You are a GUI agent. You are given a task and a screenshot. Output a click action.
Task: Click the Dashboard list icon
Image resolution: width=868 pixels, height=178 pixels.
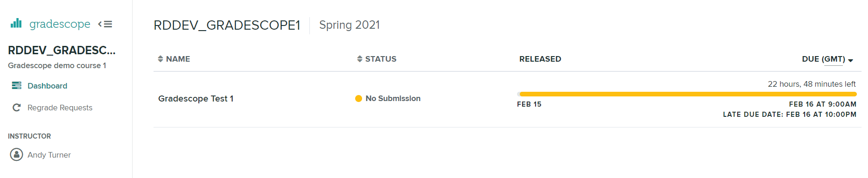pyautogui.click(x=17, y=85)
